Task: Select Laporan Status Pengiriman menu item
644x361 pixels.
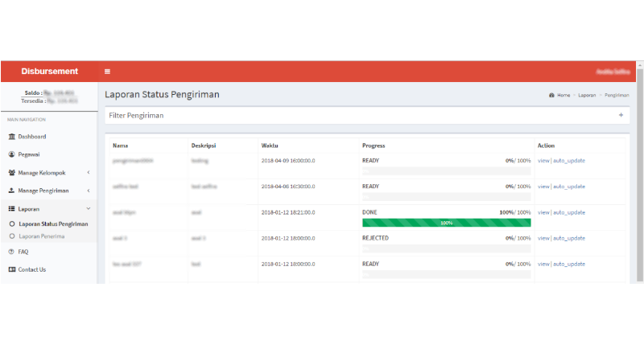Action: tap(53, 224)
